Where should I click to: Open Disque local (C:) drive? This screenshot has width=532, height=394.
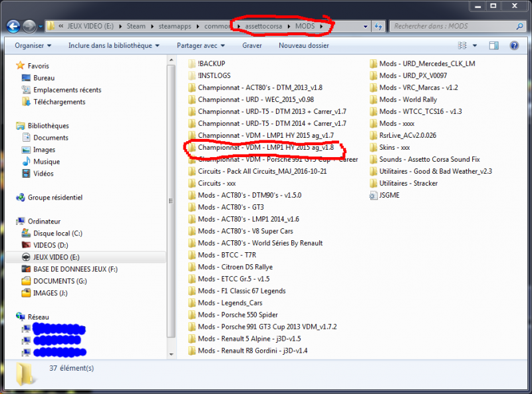pyautogui.click(x=58, y=234)
